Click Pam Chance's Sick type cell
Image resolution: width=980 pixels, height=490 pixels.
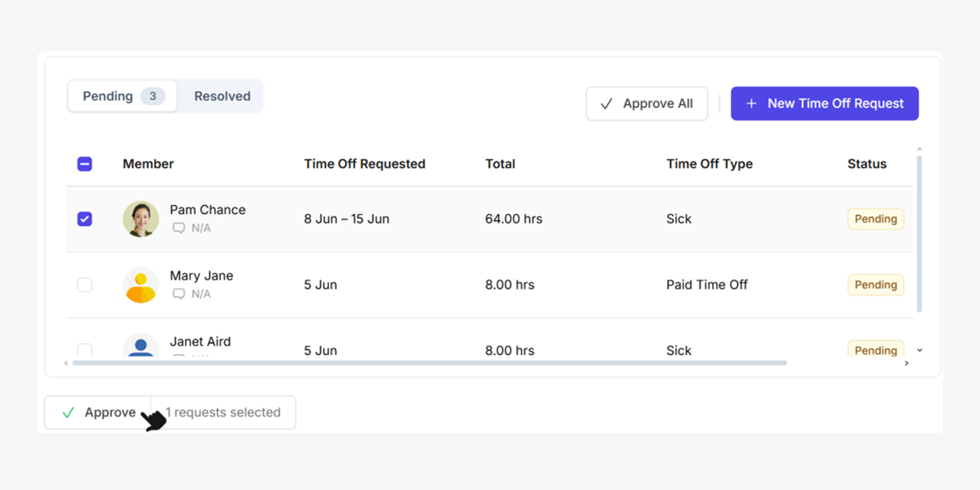679,219
